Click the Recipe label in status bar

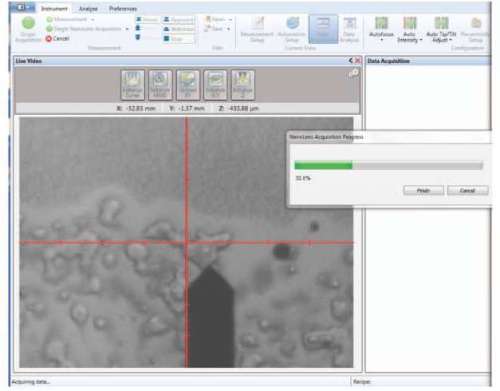pyautogui.click(x=362, y=382)
